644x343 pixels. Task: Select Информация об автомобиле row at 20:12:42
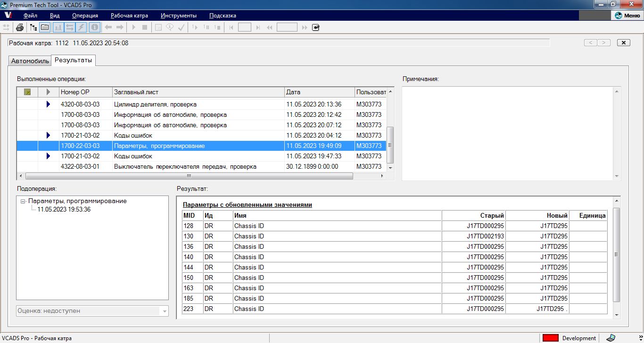point(201,114)
